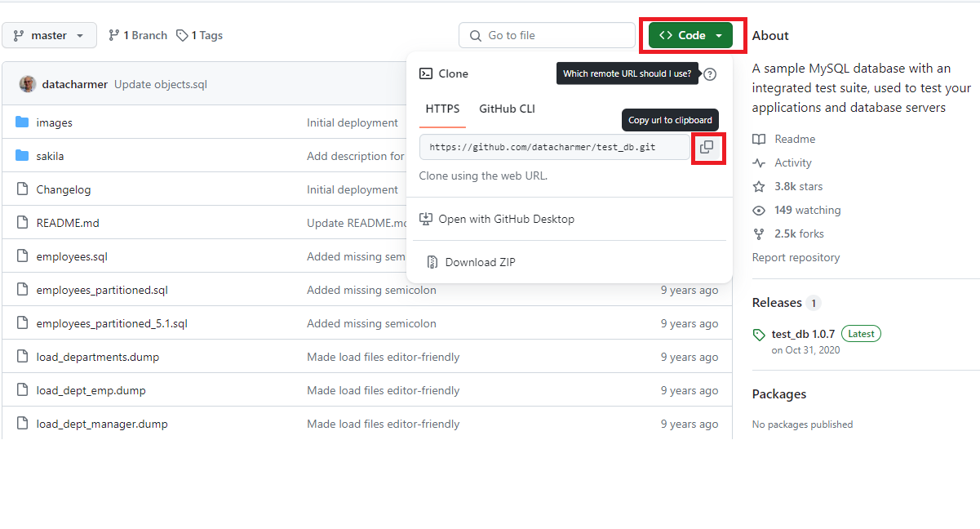Open load_dept_manager.dump file
980x529 pixels.
(102, 424)
